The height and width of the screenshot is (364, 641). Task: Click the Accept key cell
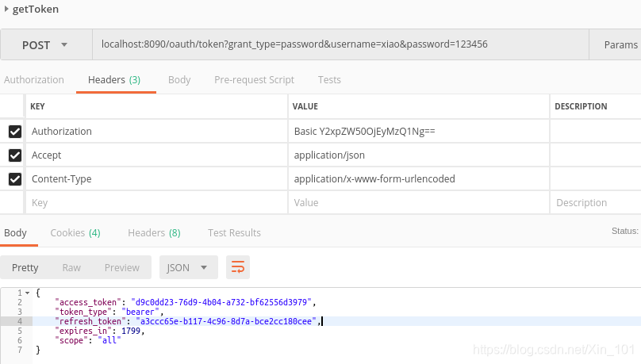[x=156, y=155]
